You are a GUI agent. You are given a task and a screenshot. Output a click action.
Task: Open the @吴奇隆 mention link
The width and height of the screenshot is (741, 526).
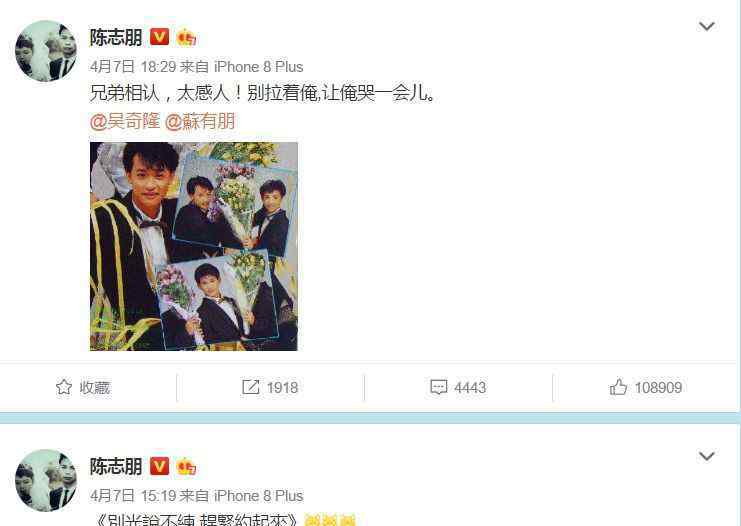tap(125, 121)
